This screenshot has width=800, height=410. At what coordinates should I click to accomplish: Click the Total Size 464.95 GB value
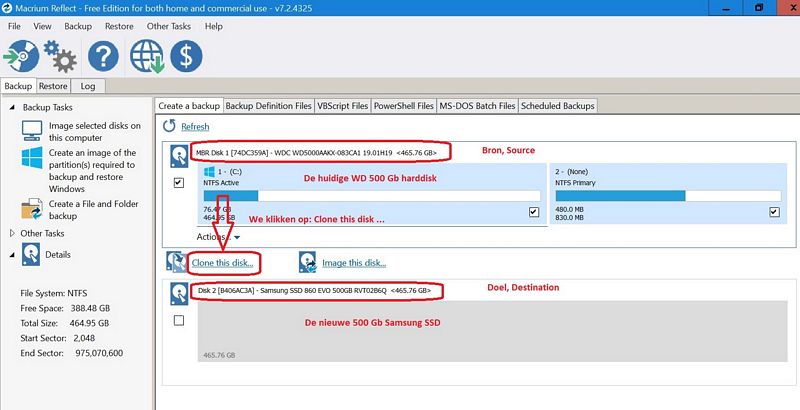pos(89,323)
